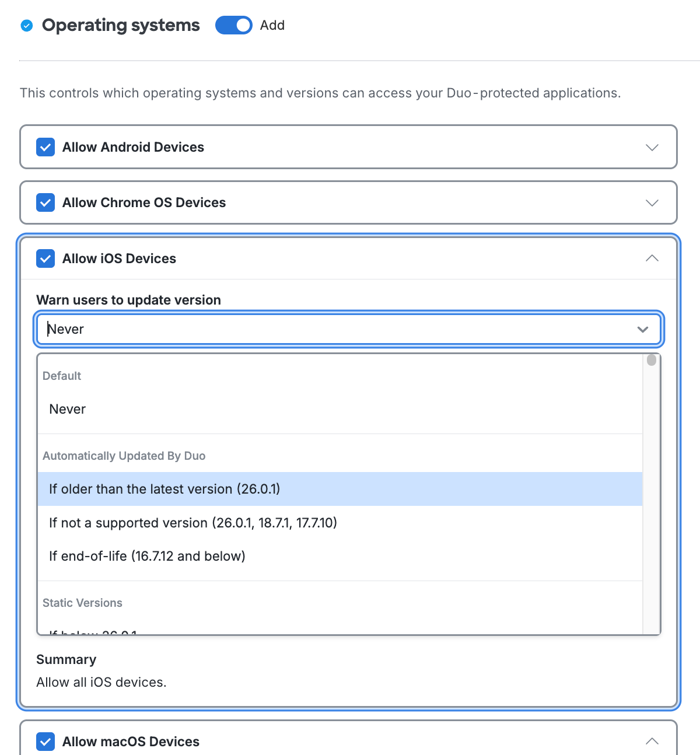Viewport: 700px width, 755px height.
Task: Click the blue checkmark icon beside Operating systems
Action: 26,25
